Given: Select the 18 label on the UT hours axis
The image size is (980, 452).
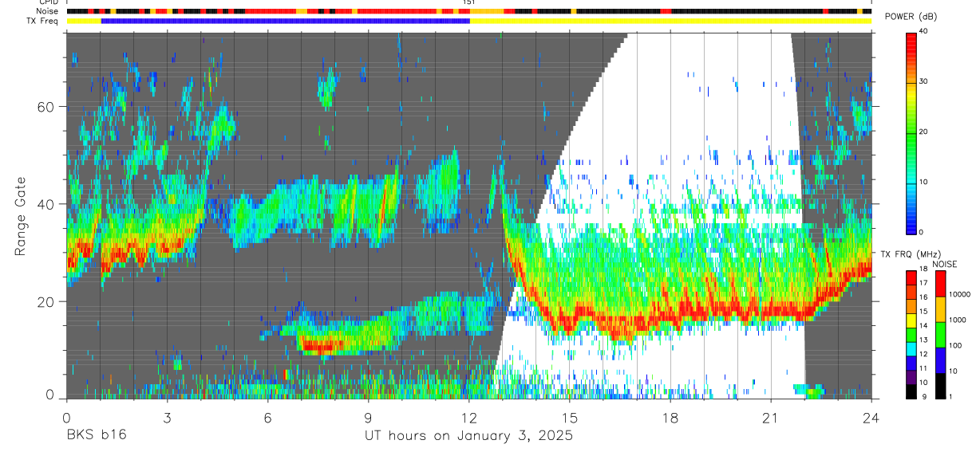Looking at the screenshot, I should pos(670,417).
